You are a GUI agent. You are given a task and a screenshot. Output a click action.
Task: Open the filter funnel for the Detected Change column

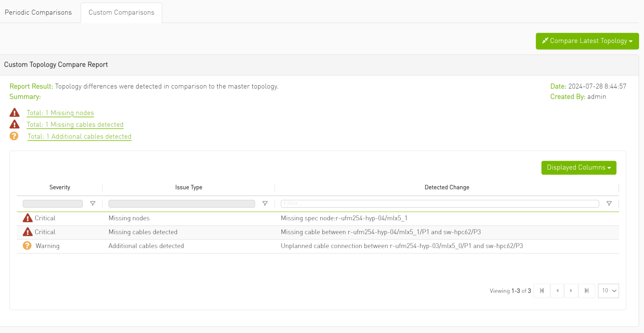coord(609,203)
